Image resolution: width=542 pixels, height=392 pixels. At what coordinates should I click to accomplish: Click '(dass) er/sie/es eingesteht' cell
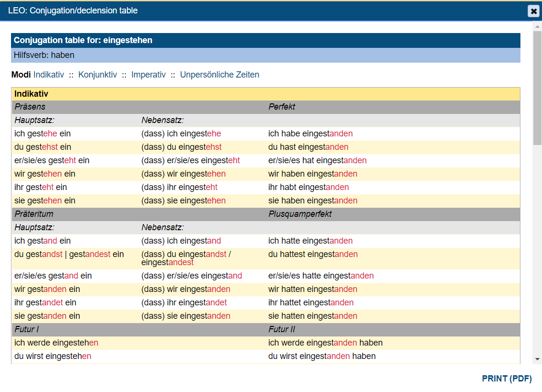pyautogui.click(x=190, y=160)
